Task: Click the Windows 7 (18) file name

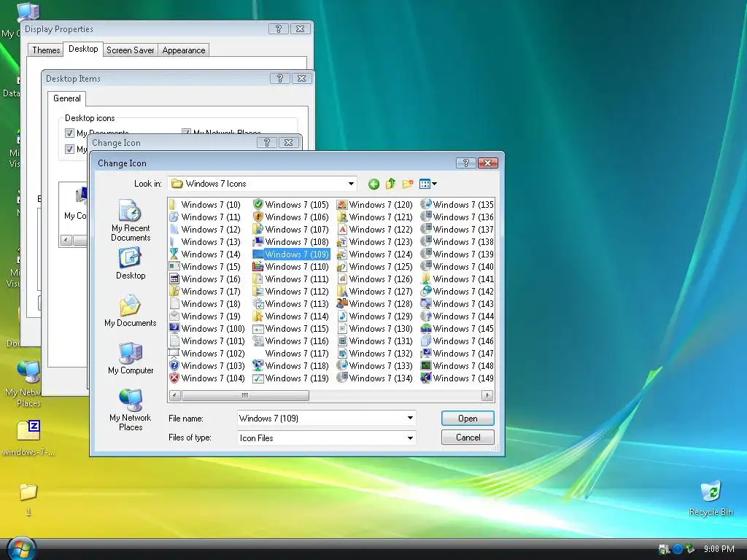Action: point(211,304)
